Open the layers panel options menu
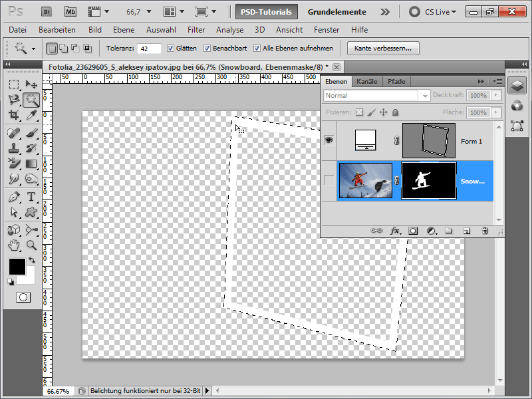532x399 pixels. pyautogui.click(x=497, y=81)
